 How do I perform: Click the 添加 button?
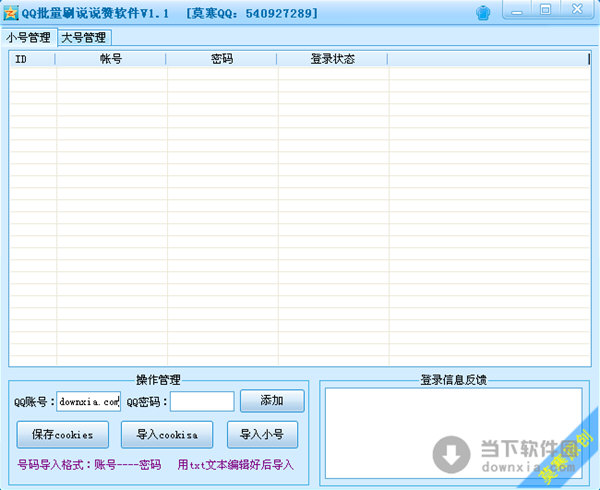[x=272, y=401]
